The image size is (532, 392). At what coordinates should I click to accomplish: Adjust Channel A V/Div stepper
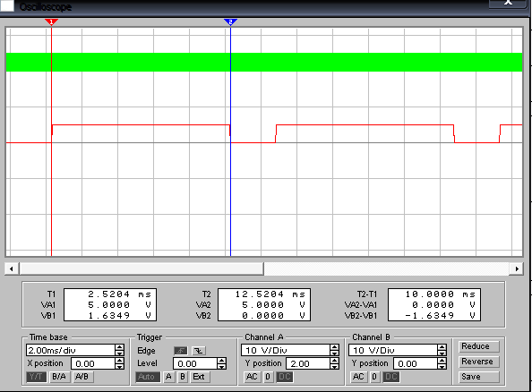coord(335,350)
